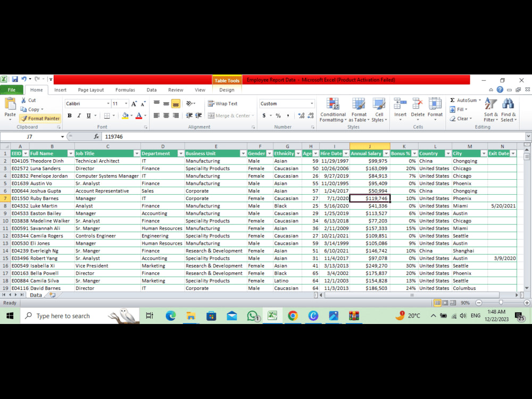Switch to the Page Layout ribbon tab
This screenshot has width=532, height=399.
[x=91, y=90]
